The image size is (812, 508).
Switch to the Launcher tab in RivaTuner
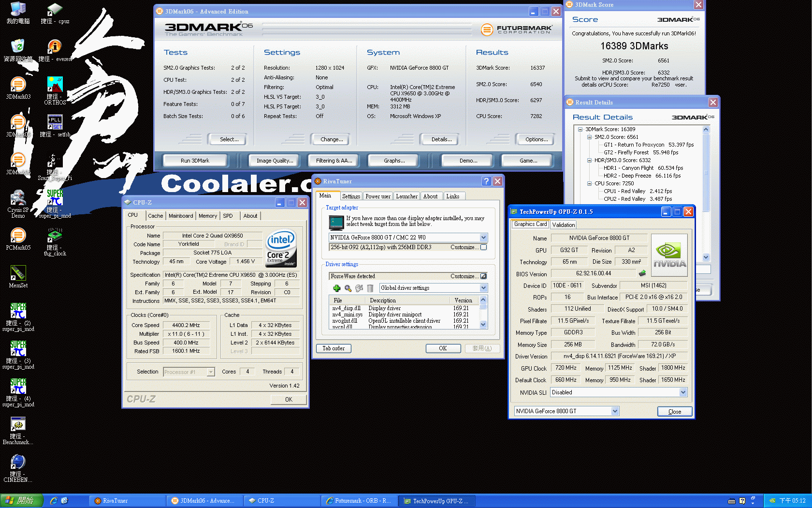coord(406,196)
